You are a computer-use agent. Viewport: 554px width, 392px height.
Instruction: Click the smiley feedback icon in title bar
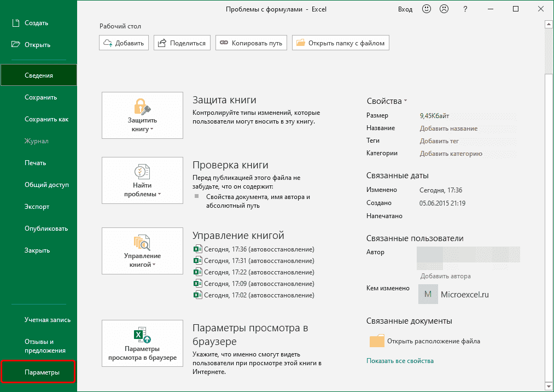click(426, 9)
